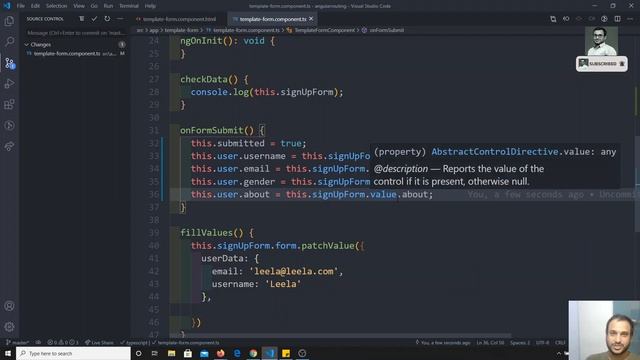Click the UTF-8 encoding in status bar
The image size is (640, 360).
click(542, 342)
